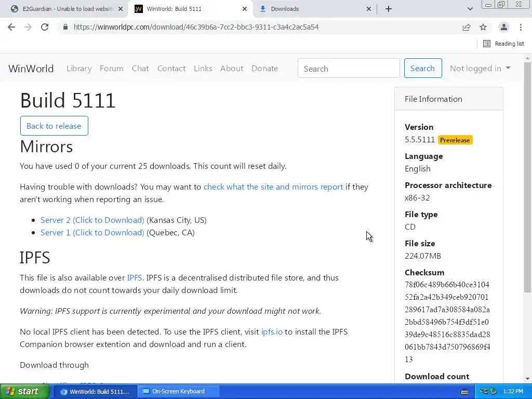The width and height of the screenshot is (532, 399).
Task: Click the 5.5.5111 version number
Action: point(420,140)
